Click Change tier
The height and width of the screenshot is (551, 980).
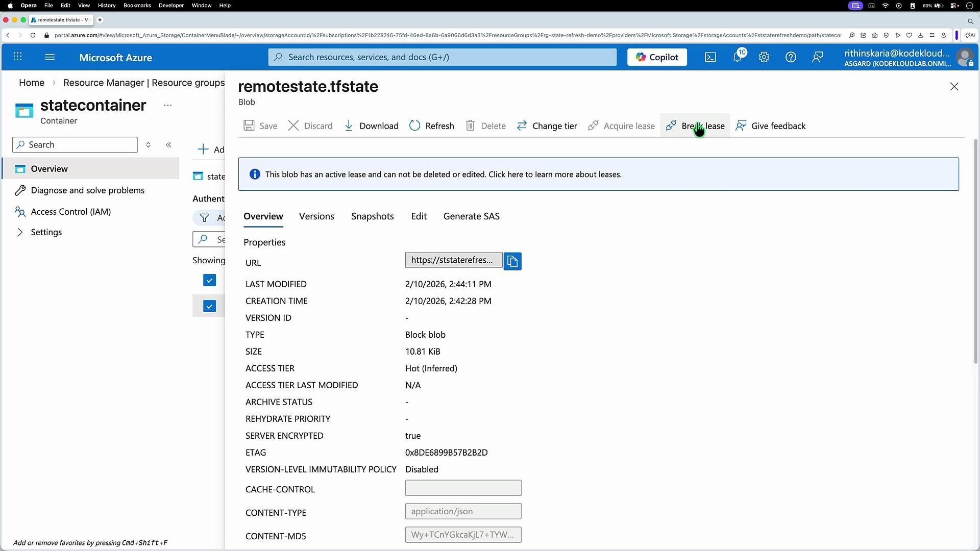[547, 126]
